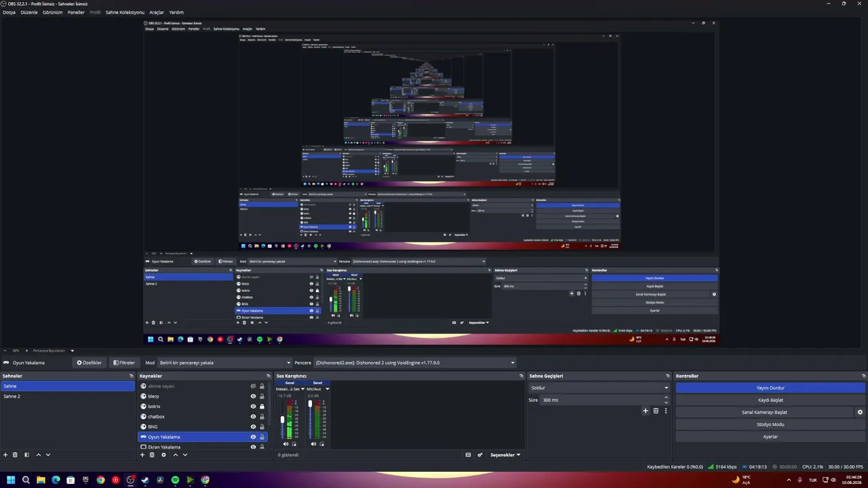Open the Düzenle menu

pos(29,12)
